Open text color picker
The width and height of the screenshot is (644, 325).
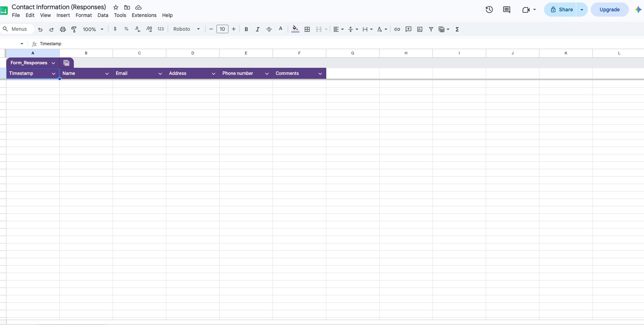281,29
